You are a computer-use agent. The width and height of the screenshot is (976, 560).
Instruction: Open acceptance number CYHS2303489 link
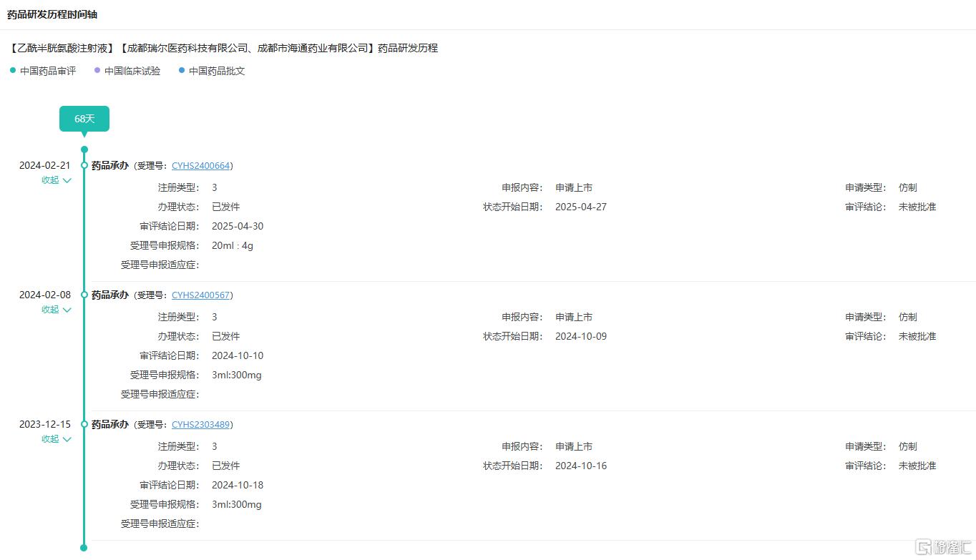[x=201, y=424]
